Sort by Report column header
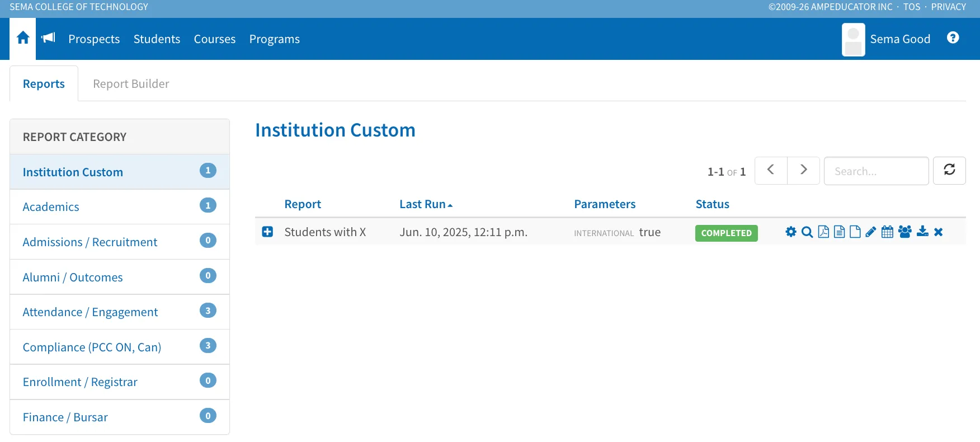Image resolution: width=980 pixels, height=442 pixels. click(303, 204)
